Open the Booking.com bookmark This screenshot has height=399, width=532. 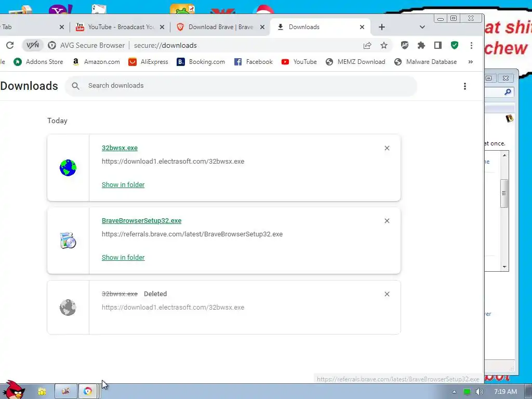[x=201, y=62]
